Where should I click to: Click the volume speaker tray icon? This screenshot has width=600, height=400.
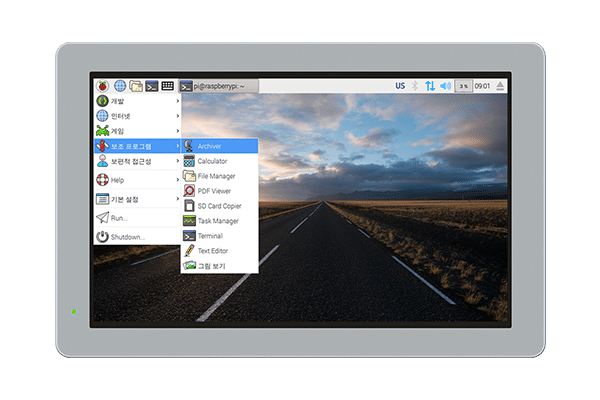(445, 86)
